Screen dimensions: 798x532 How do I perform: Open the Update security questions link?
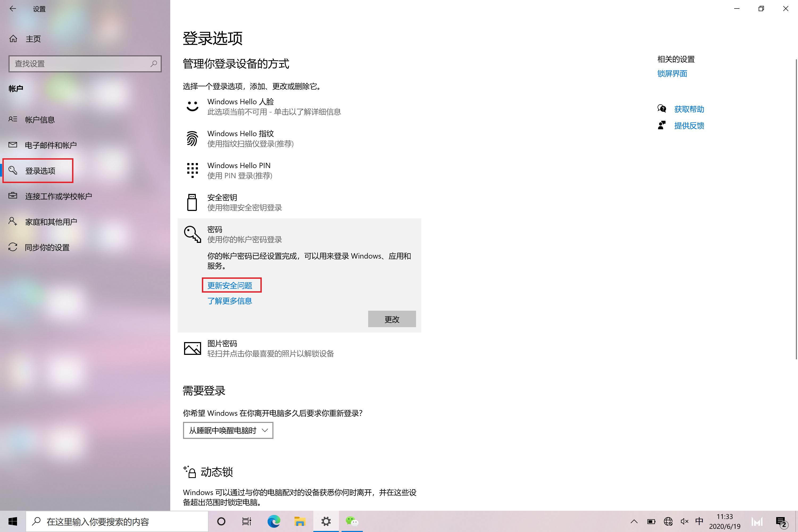230,285
